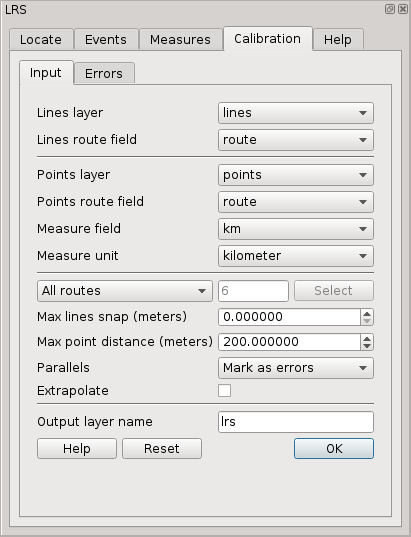Click the Output layer name label
The height and width of the screenshot is (537, 411).
pyautogui.click(x=95, y=422)
